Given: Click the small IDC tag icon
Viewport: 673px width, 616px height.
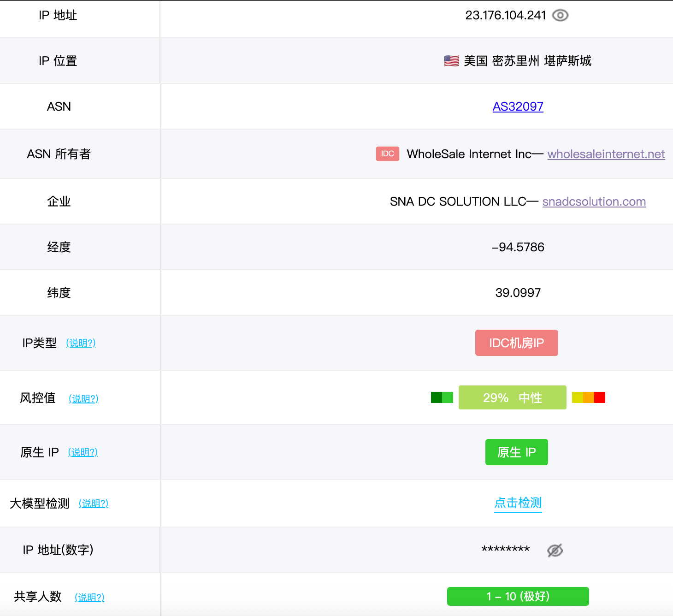Looking at the screenshot, I should tap(387, 154).
